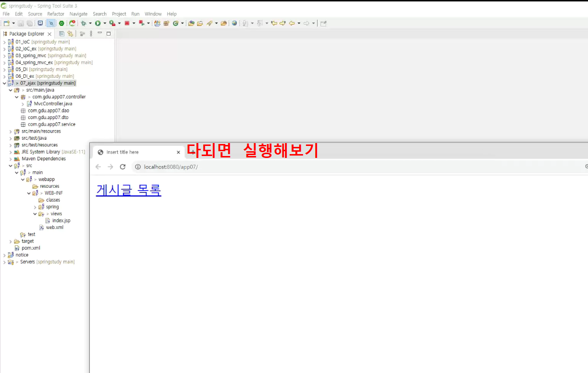Select pom.xml in Package Explorer
Screen dimensions: 588x373
[31, 248]
